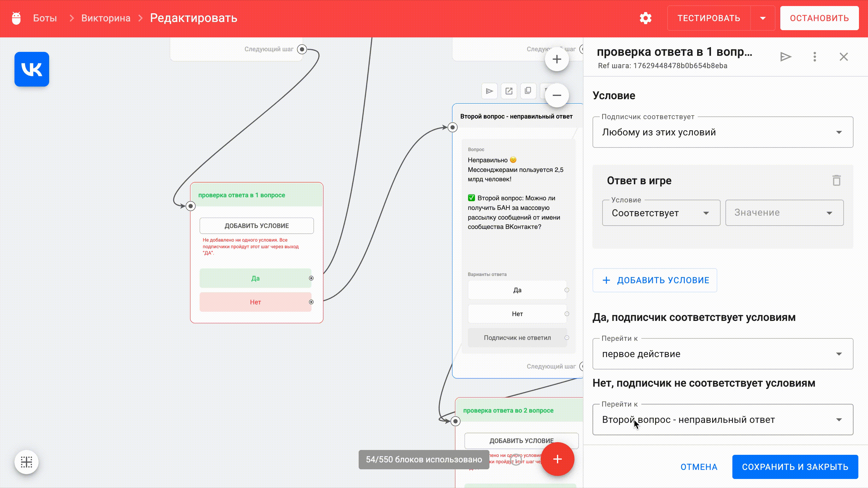Screen dimensions: 868x488
Task: Delete the 'Ответ в игре' condition with trash icon
Action: click(x=836, y=180)
